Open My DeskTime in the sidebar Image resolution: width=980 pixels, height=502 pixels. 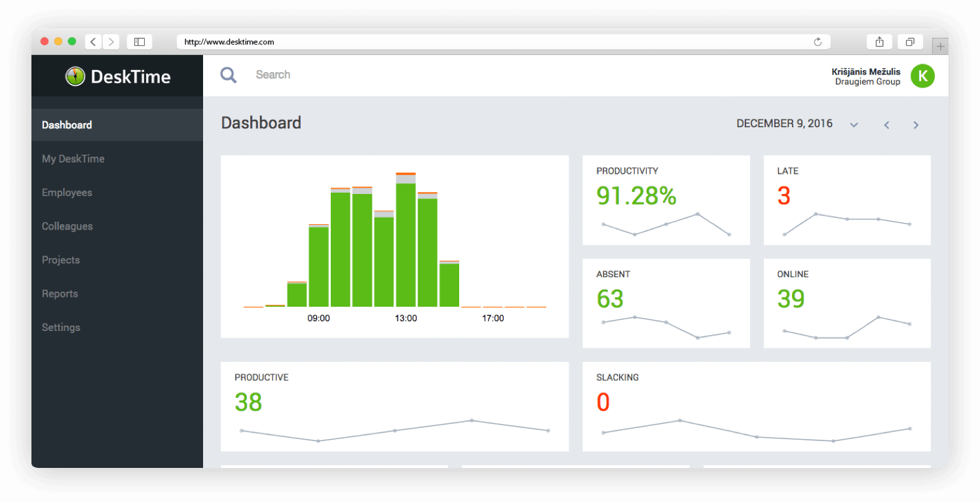pyautogui.click(x=73, y=159)
